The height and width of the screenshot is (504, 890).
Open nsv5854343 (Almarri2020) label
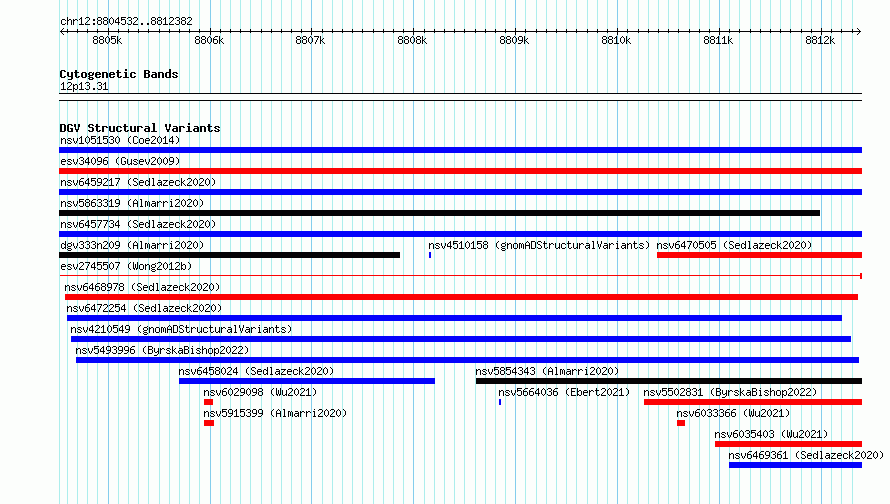point(547,371)
